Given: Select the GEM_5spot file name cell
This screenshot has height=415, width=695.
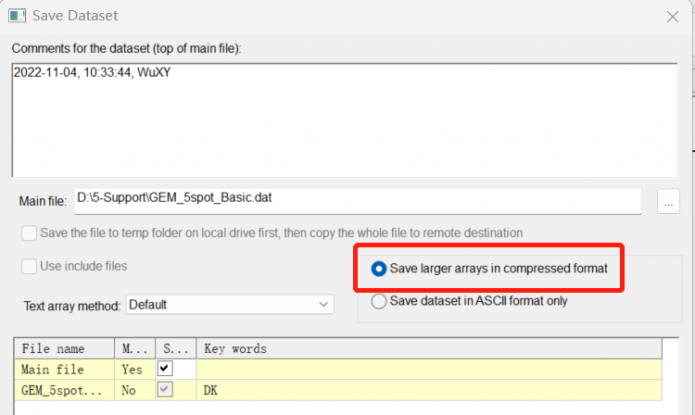Looking at the screenshot, I should [63, 389].
